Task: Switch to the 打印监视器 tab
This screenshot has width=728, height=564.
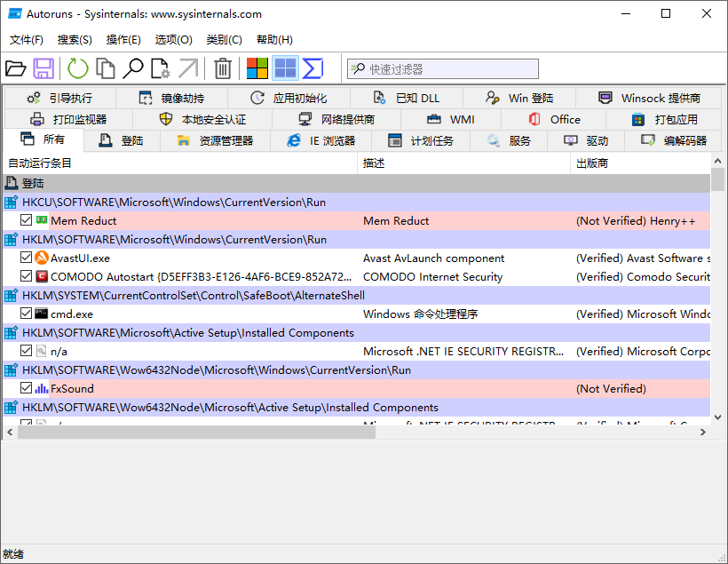Action: click(x=68, y=119)
